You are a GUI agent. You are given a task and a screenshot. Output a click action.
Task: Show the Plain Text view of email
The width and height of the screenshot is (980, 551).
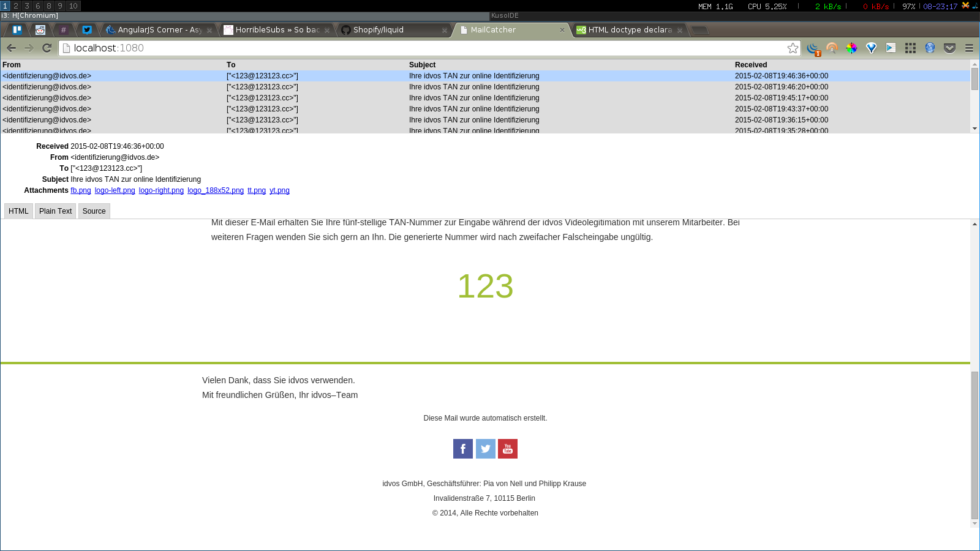point(55,211)
